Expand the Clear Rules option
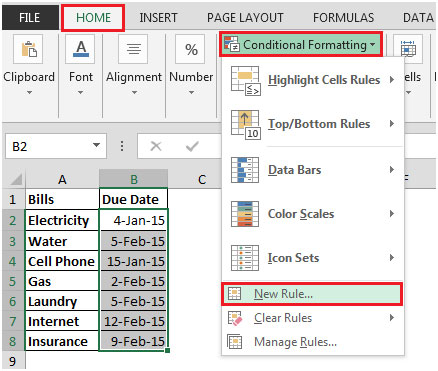This screenshot has width=438, height=371. (x=312, y=318)
